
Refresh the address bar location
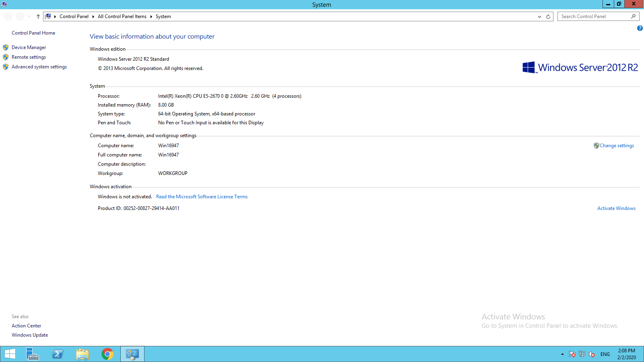(548, 16)
